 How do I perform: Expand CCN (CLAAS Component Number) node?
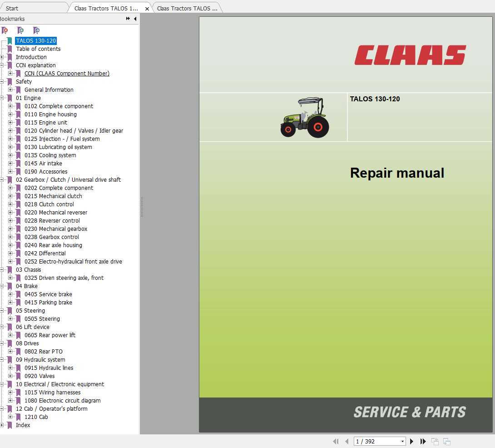pyautogui.click(x=10, y=74)
